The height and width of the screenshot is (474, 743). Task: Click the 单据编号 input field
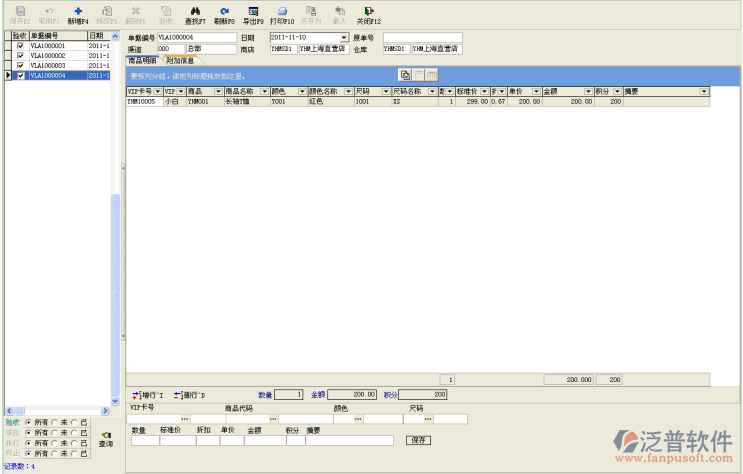196,37
